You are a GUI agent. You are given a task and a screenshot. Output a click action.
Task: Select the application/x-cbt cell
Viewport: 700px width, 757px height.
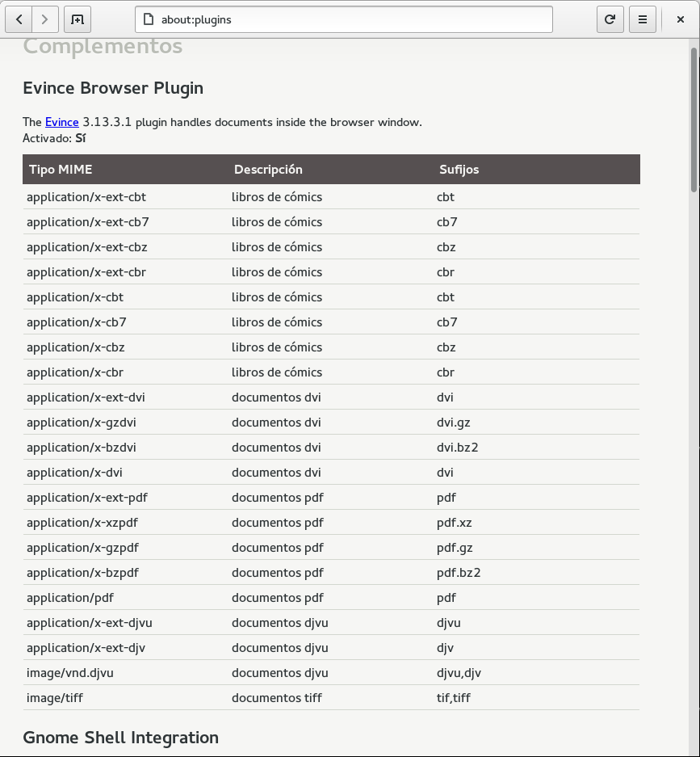75,297
